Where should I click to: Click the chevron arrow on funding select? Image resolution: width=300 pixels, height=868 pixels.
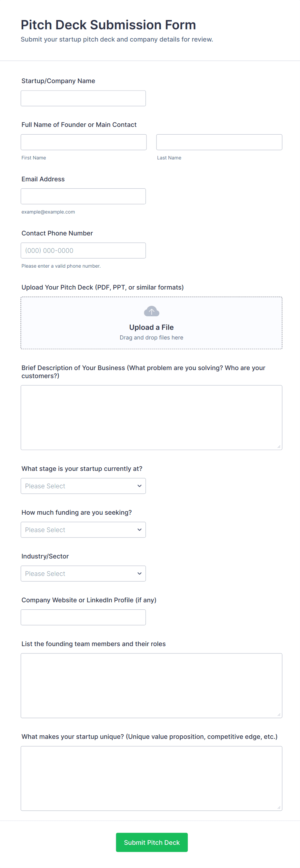click(x=139, y=530)
